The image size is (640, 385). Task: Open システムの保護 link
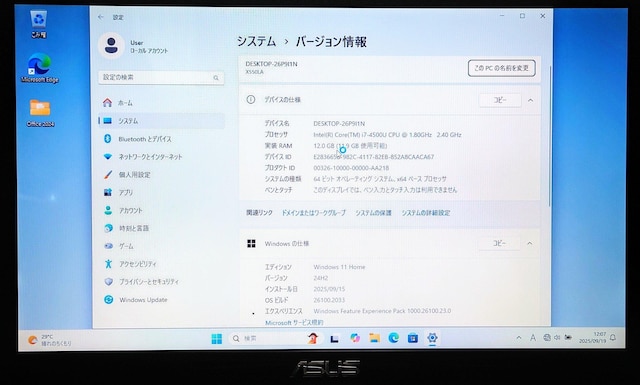coord(373,213)
